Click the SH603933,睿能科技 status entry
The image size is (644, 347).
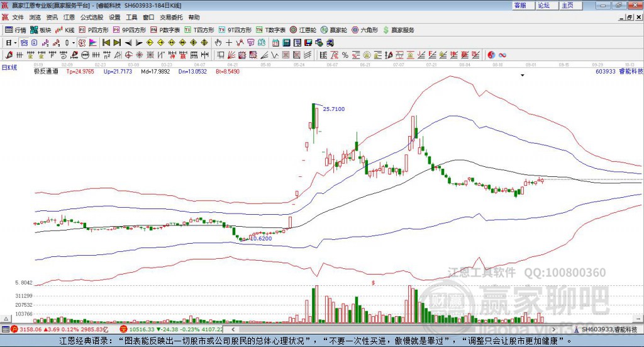(606, 329)
